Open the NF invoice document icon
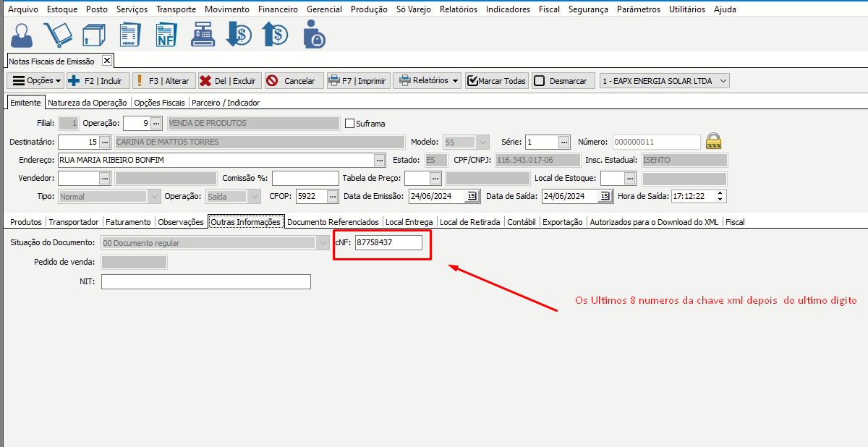This screenshot has height=447, width=868. point(166,35)
